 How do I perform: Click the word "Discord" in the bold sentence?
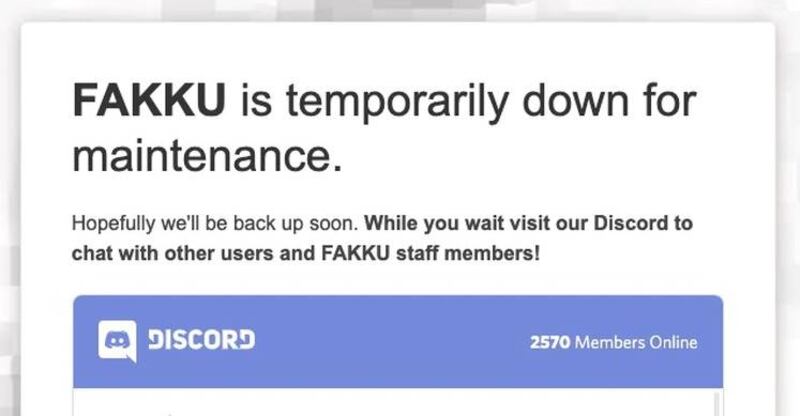tap(631, 223)
